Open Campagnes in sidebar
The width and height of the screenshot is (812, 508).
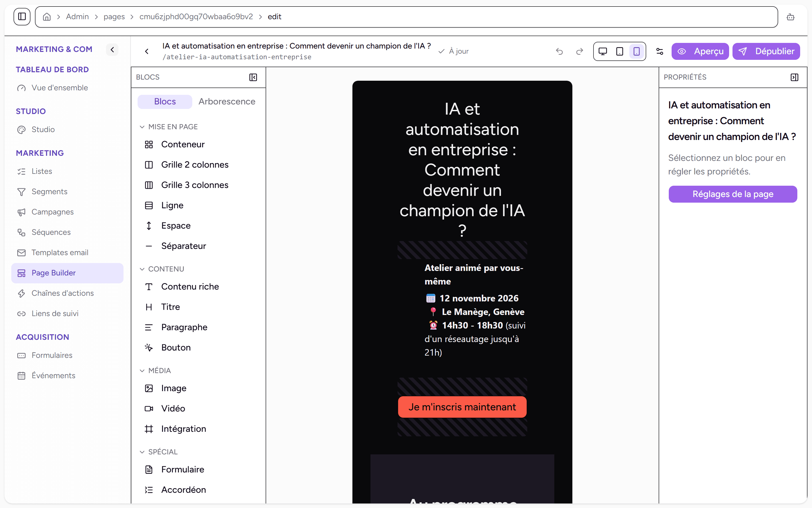tap(67, 212)
